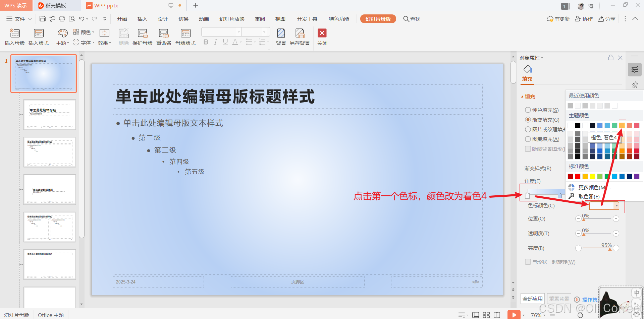Viewport: 644px width, 319px height.
Task: Pick black theme color swatch
Action: 578,125
